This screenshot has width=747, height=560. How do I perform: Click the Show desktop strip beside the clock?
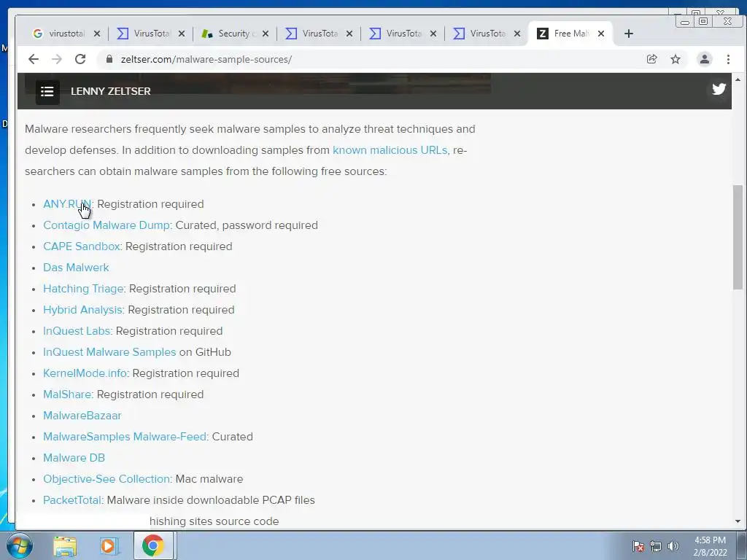point(742,545)
